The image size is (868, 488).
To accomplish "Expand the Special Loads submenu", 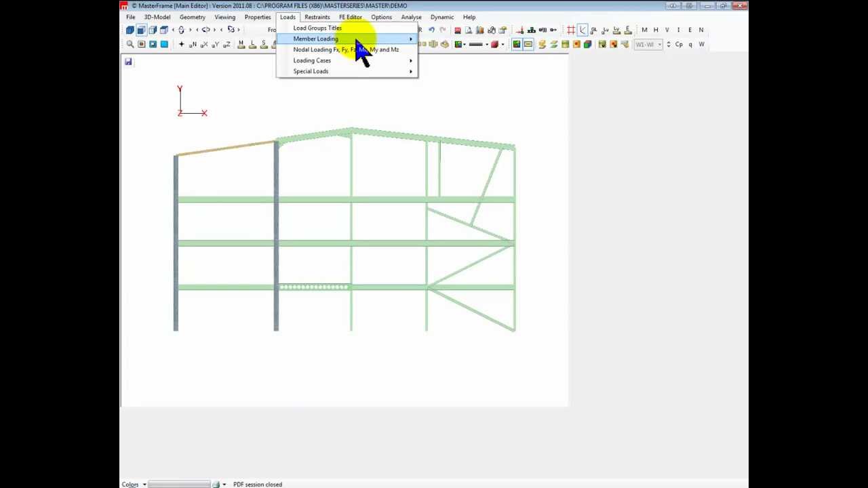I will [347, 71].
